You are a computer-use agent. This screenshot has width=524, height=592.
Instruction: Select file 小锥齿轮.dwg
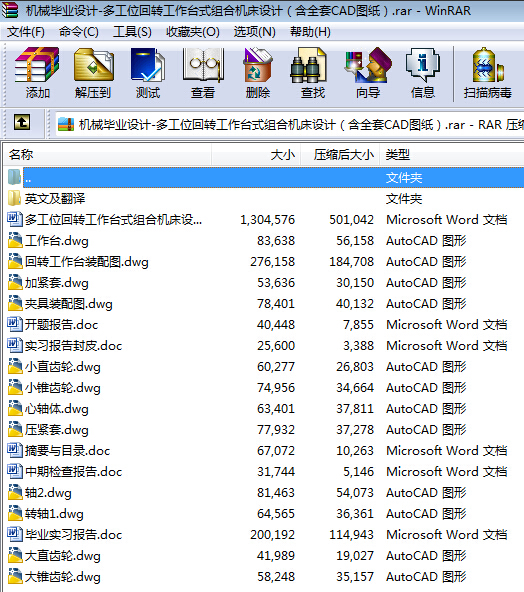point(63,388)
